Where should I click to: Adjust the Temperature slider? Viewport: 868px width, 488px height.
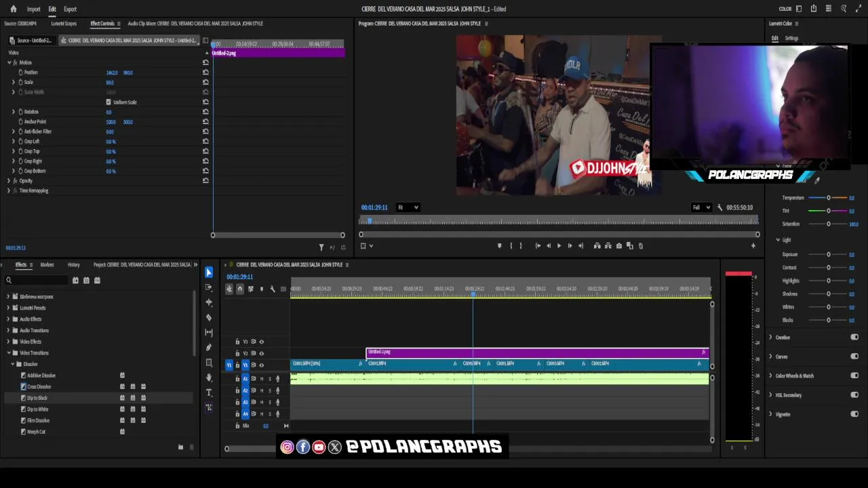828,198
